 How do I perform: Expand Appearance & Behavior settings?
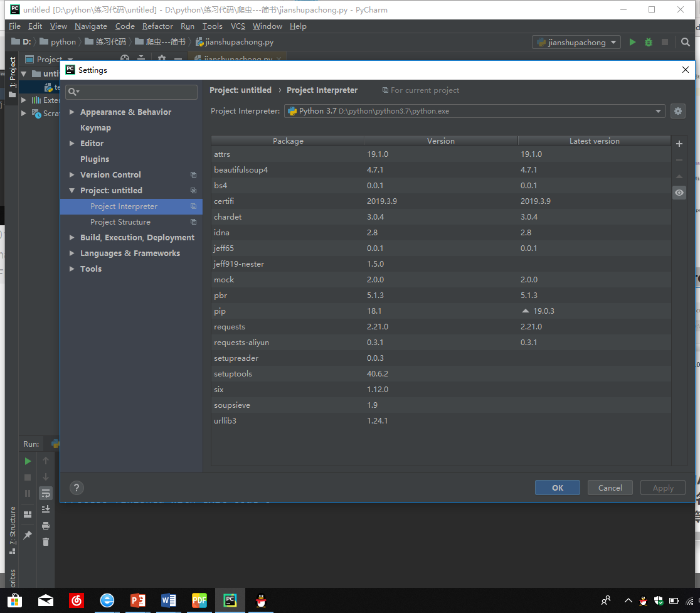coord(72,112)
